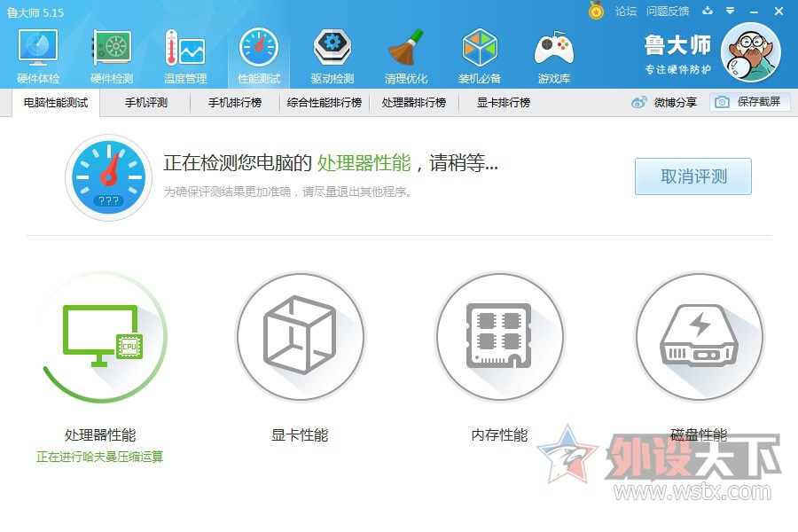This screenshot has height=532, width=798.
Task: Click the gold medal icon
Action: click(x=596, y=10)
